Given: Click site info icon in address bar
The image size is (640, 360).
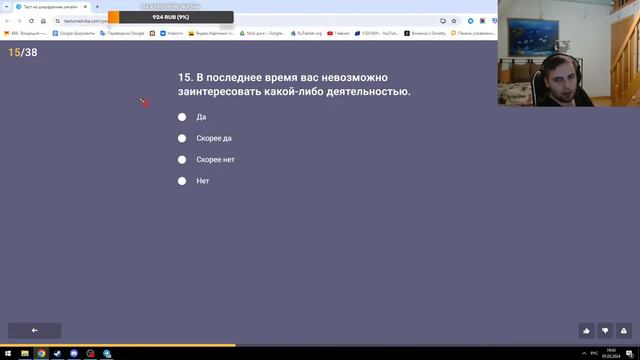Looking at the screenshot, I should [x=58, y=21].
